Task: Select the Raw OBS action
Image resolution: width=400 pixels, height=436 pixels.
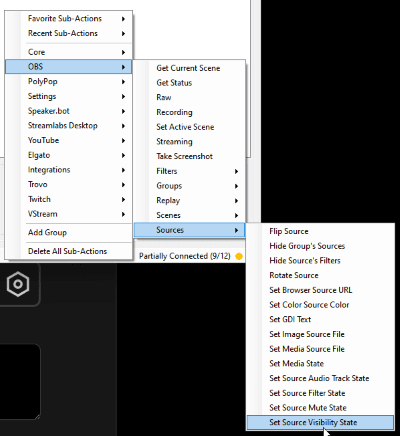Action: (x=189, y=97)
